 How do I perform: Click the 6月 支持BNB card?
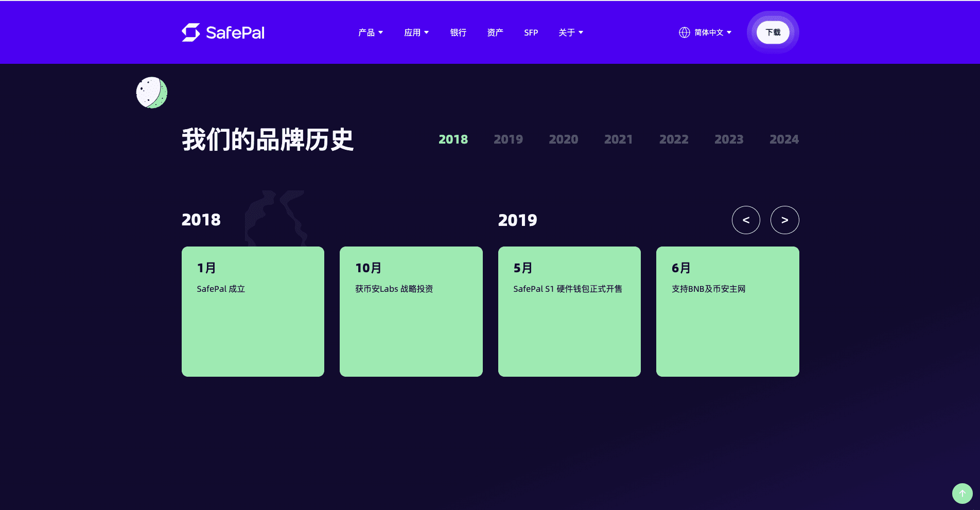pos(728,311)
